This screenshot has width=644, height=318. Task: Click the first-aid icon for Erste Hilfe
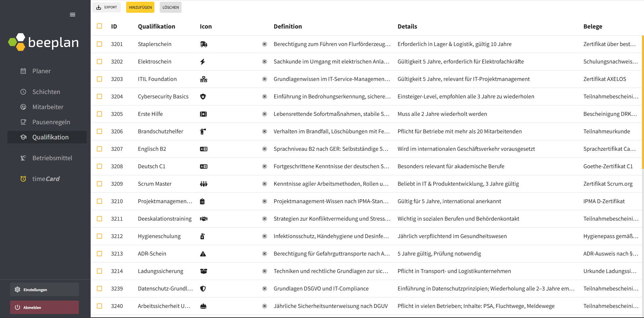click(x=203, y=114)
